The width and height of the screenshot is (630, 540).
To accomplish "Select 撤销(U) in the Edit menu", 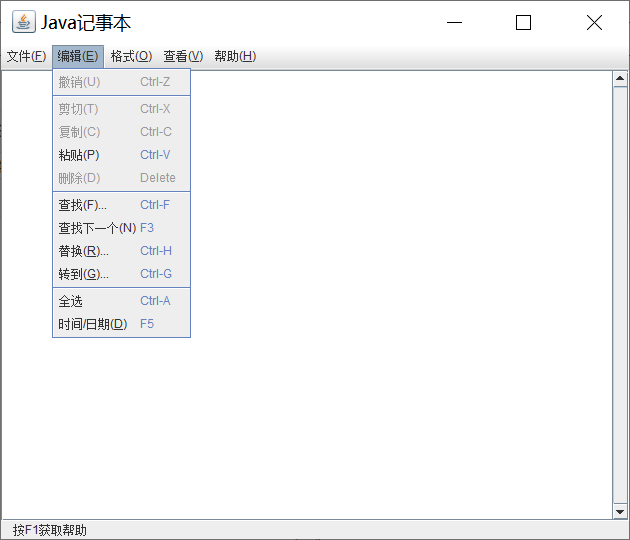I will 121,82.
